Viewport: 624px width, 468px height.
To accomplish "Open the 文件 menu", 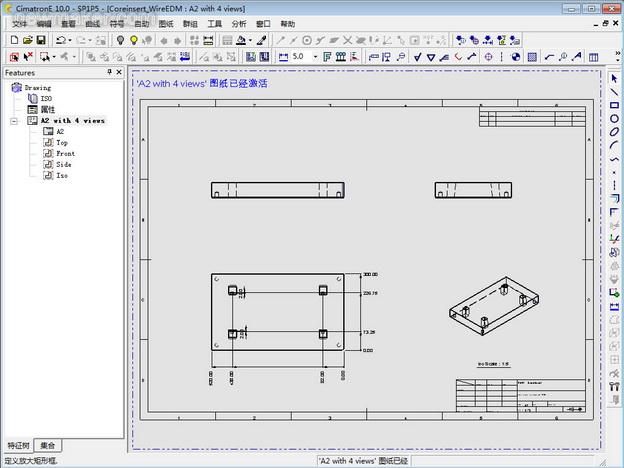I will 19,24.
